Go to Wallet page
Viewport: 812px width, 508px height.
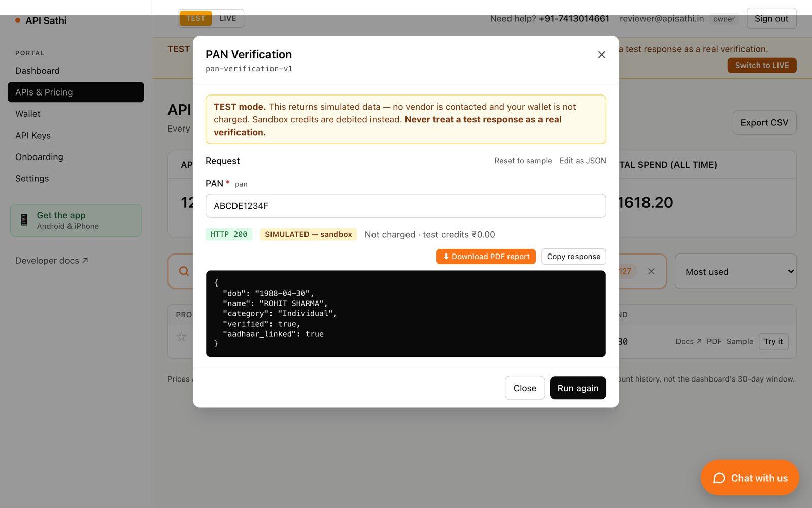[76, 114]
